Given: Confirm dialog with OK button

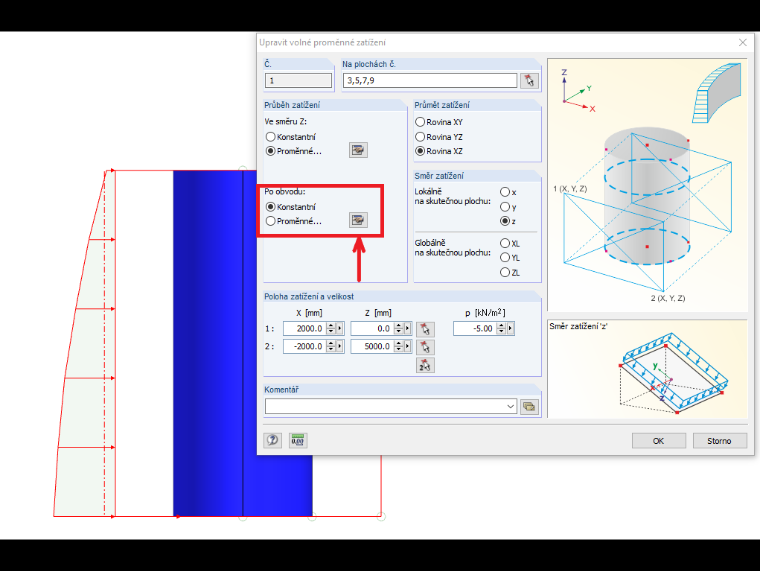Looking at the screenshot, I should coord(659,441).
